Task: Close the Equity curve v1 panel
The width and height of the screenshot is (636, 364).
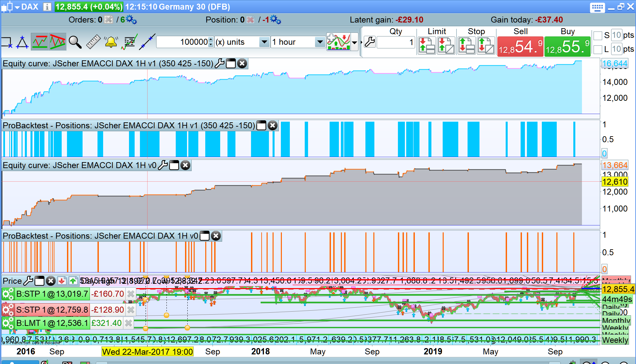Action: point(242,63)
